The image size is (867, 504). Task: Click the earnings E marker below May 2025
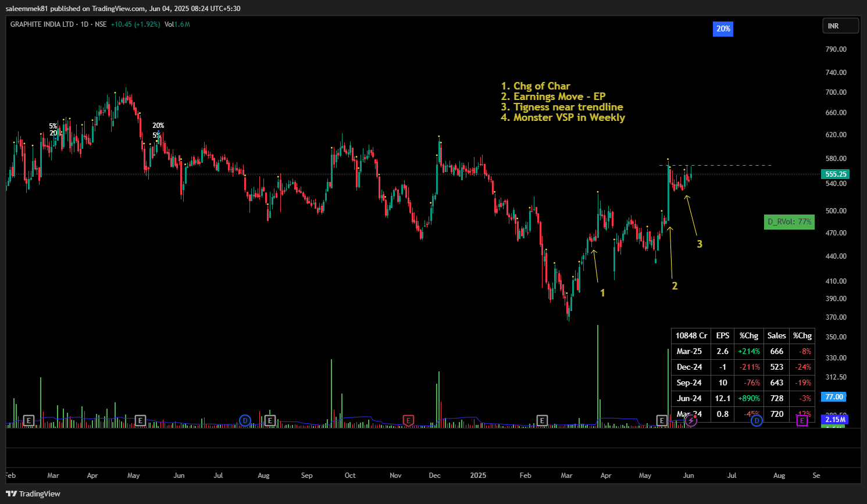click(x=662, y=420)
